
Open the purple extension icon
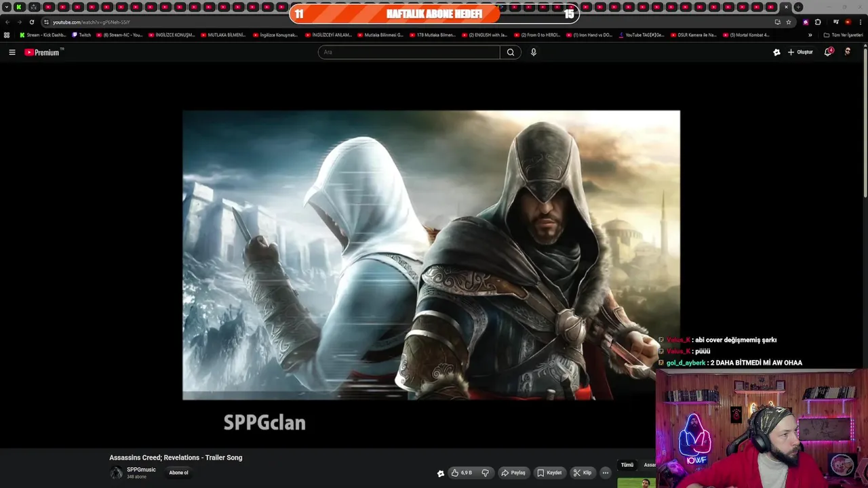[x=806, y=22]
